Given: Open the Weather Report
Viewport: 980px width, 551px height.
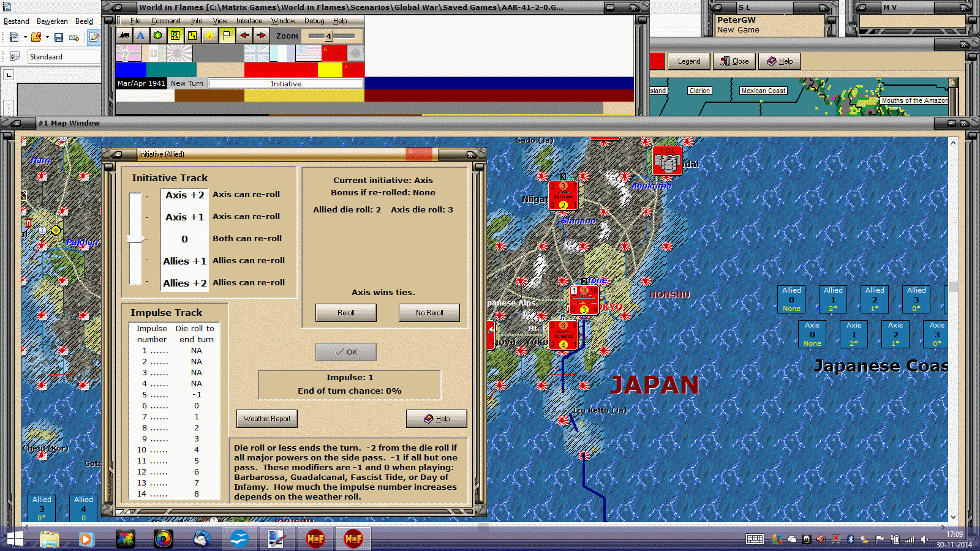Looking at the screenshot, I should tap(267, 419).
